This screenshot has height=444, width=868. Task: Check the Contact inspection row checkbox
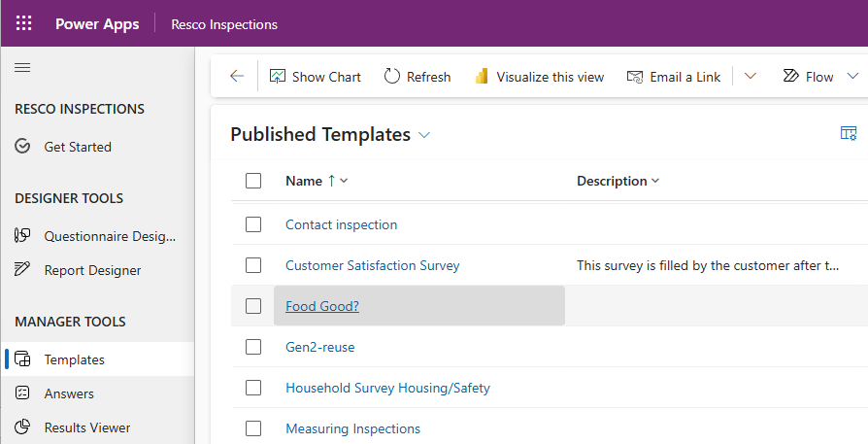[253, 224]
